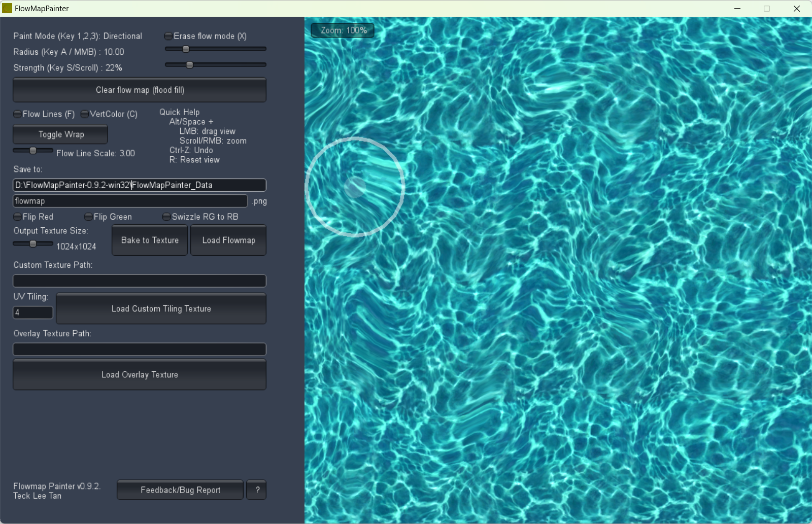
Task: Open the help with the ? button
Action: [x=256, y=490]
